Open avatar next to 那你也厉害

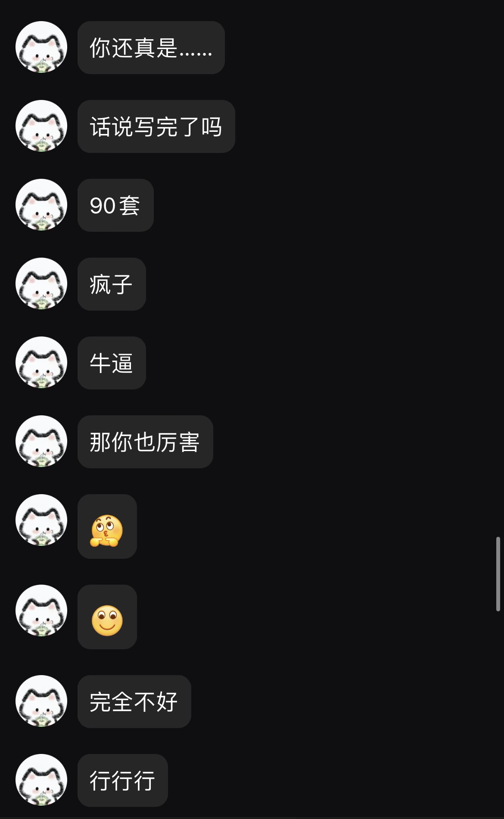point(41,441)
